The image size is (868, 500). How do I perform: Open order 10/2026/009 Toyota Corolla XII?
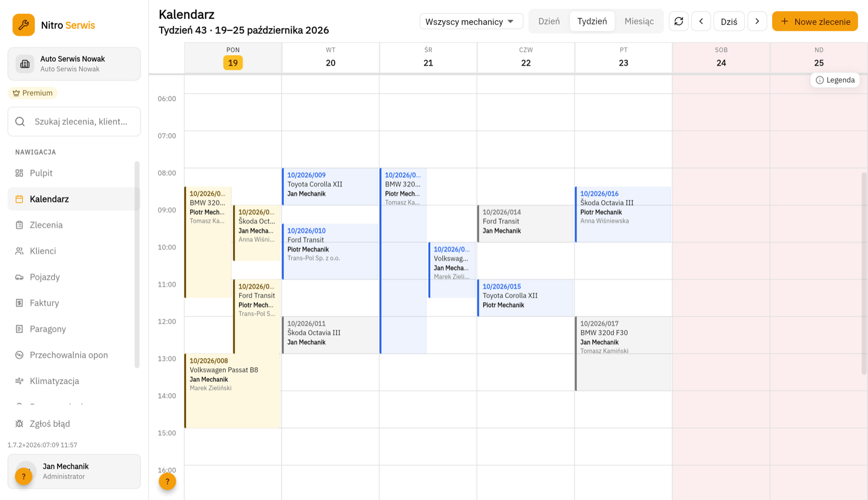pyautogui.click(x=330, y=187)
